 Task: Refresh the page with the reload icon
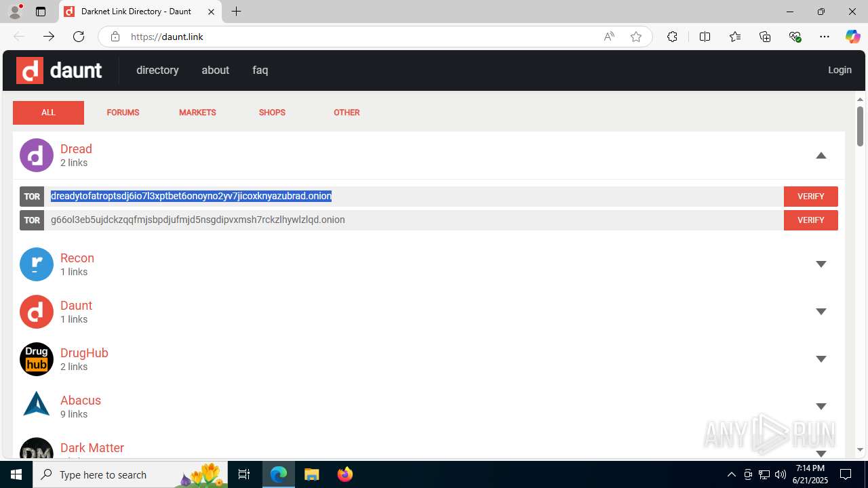pyautogui.click(x=79, y=37)
